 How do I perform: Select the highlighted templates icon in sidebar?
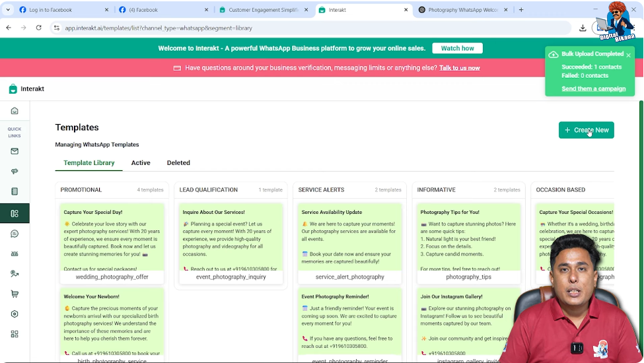[15, 213]
